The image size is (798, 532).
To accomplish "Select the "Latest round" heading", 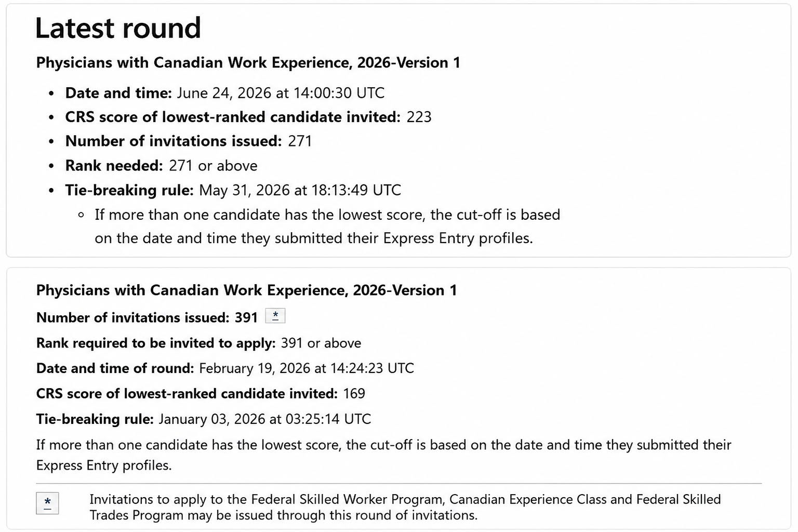I will click(x=118, y=28).
